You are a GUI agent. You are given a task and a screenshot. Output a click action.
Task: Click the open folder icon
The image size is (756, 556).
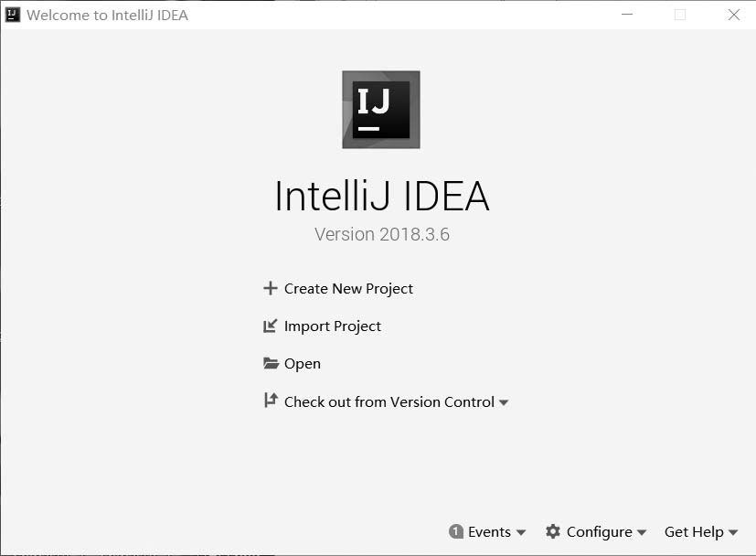[x=271, y=363]
